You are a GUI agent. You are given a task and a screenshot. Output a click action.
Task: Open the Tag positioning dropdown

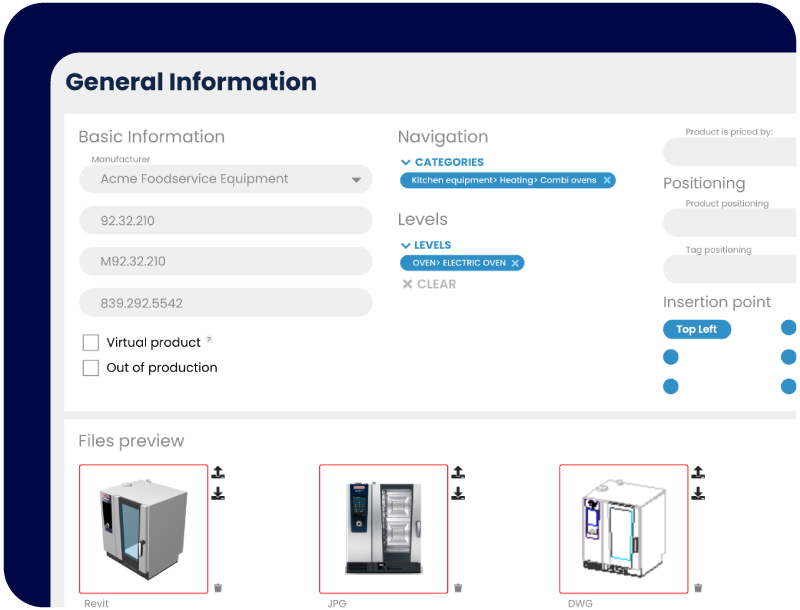(x=730, y=269)
